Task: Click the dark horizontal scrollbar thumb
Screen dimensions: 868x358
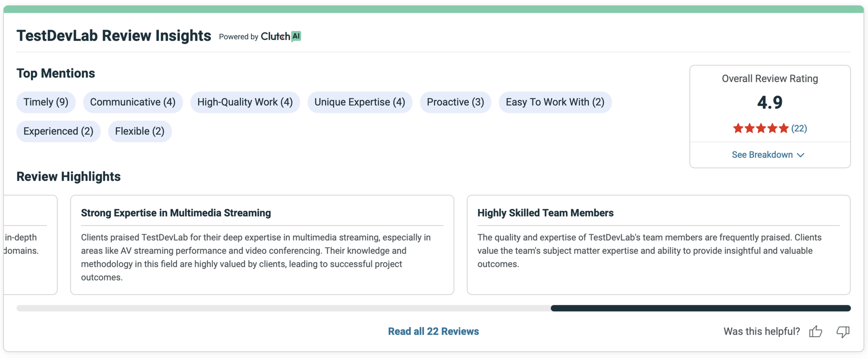Action: point(701,308)
